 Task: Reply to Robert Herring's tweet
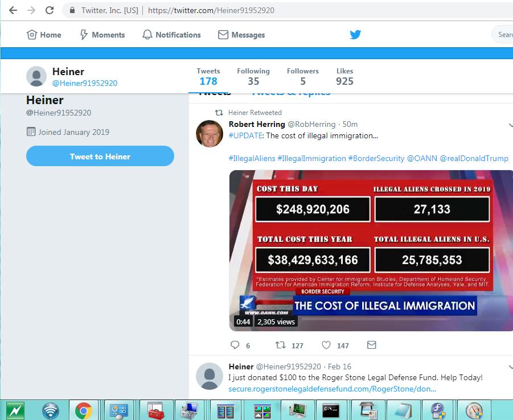tap(235, 345)
